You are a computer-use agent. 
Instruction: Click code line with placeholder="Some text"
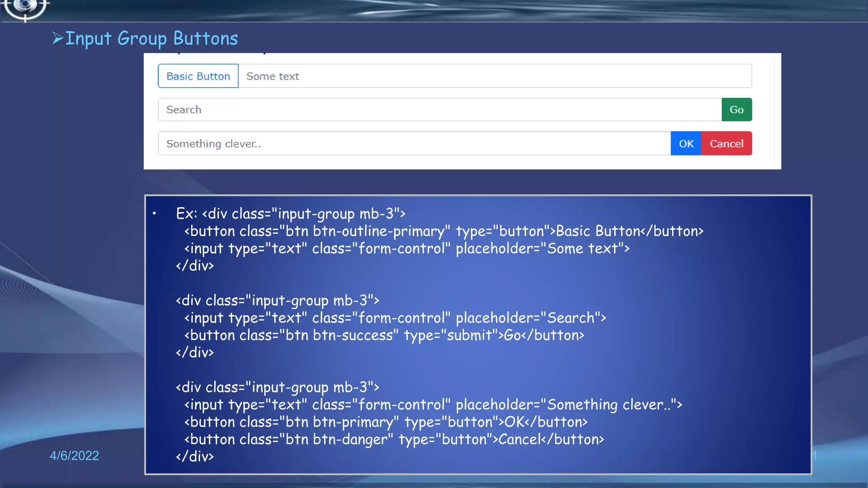[x=407, y=249]
